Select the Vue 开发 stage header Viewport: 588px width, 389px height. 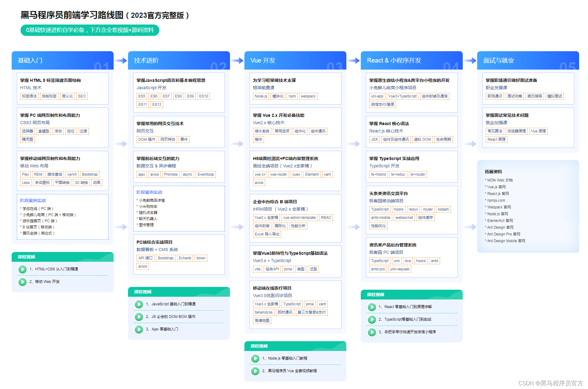tap(295, 60)
